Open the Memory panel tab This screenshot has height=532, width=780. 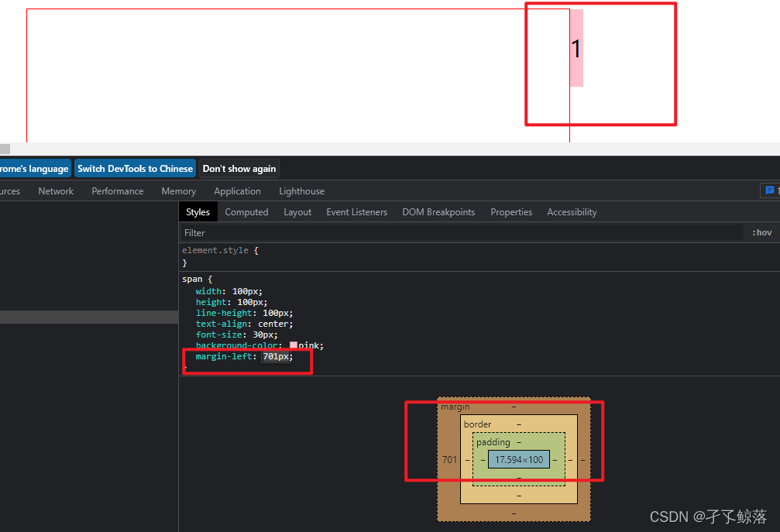(179, 191)
